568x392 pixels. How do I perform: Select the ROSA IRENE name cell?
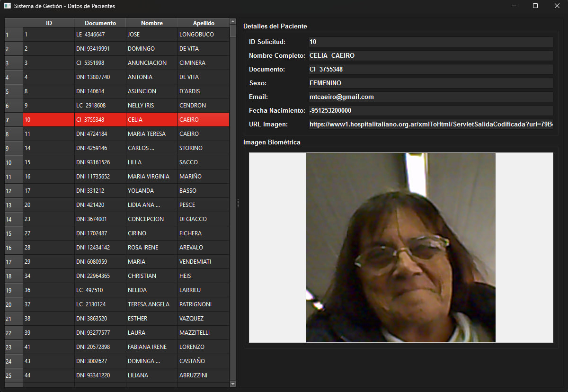click(152, 248)
